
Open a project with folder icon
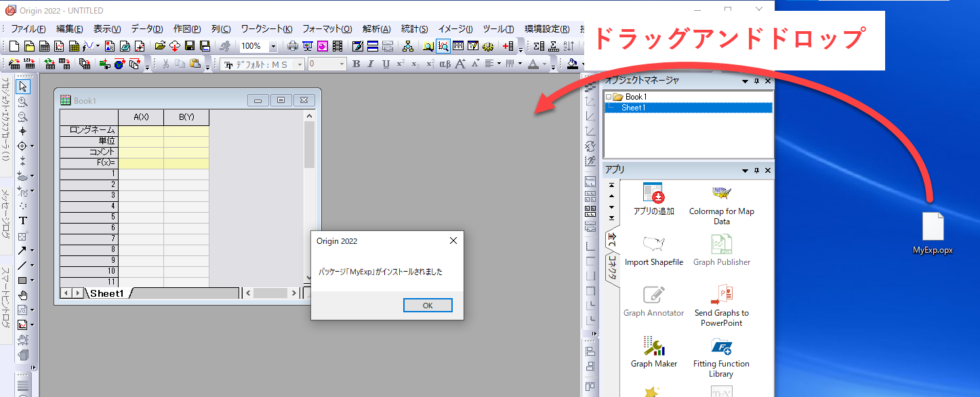[160, 46]
